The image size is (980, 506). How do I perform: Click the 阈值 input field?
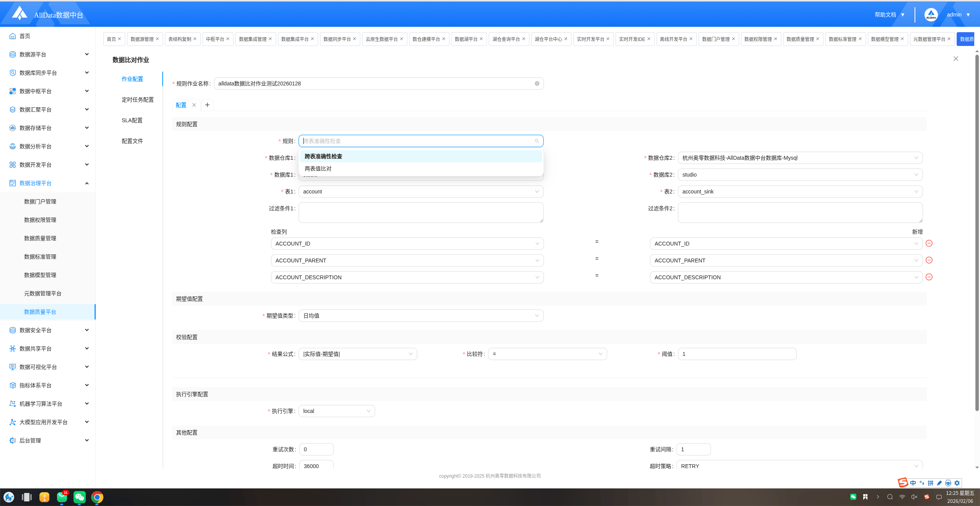pyautogui.click(x=737, y=354)
